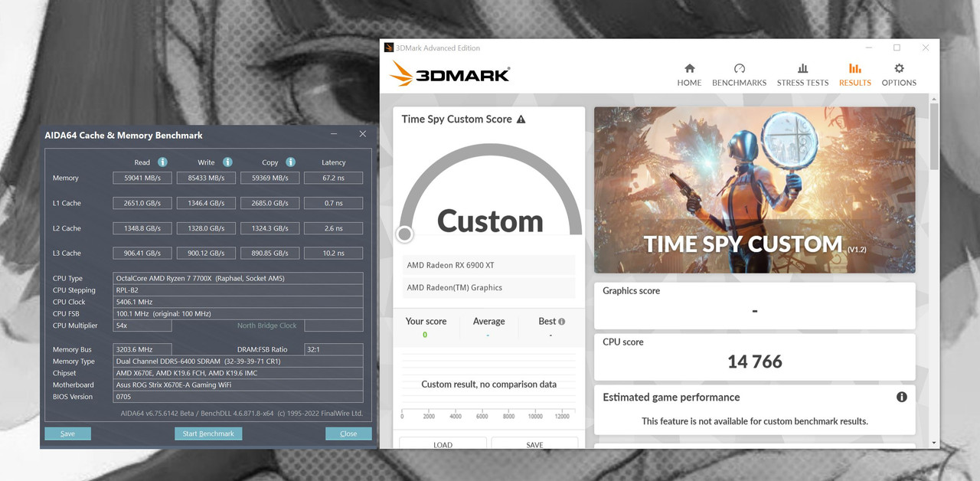This screenshot has width=980, height=481.
Task: Open the Home tab in 3DMark
Action: pyautogui.click(x=689, y=74)
